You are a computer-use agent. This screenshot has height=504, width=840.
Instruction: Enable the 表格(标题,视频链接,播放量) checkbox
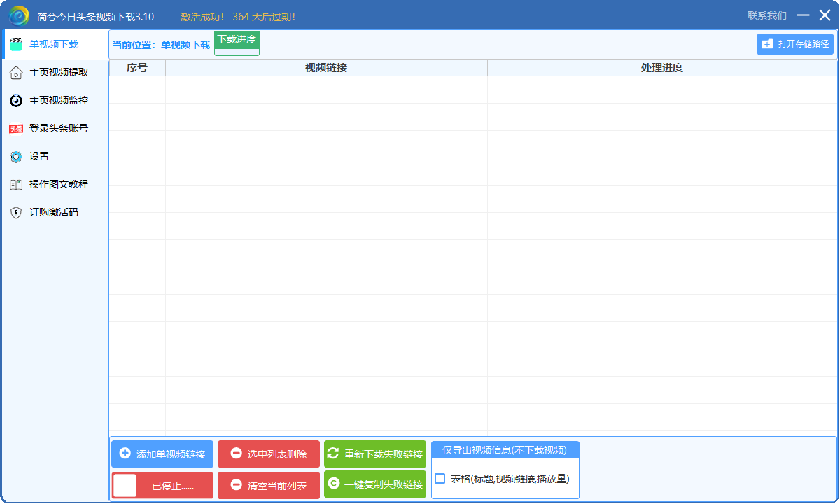pyautogui.click(x=440, y=479)
